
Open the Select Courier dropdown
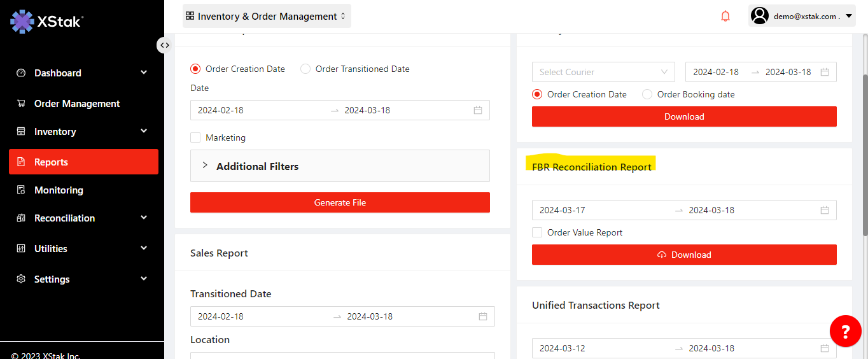pos(603,72)
